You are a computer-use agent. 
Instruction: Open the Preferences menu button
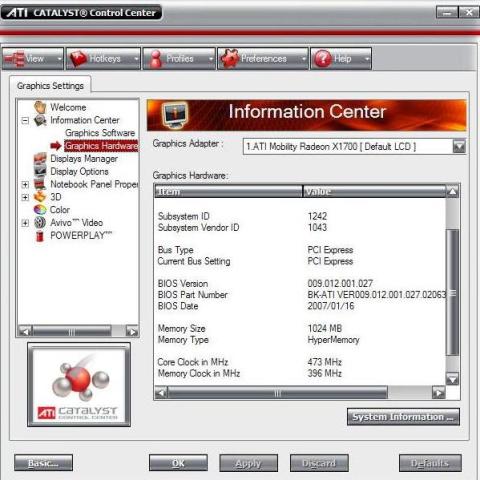click(x=263, y=59)
